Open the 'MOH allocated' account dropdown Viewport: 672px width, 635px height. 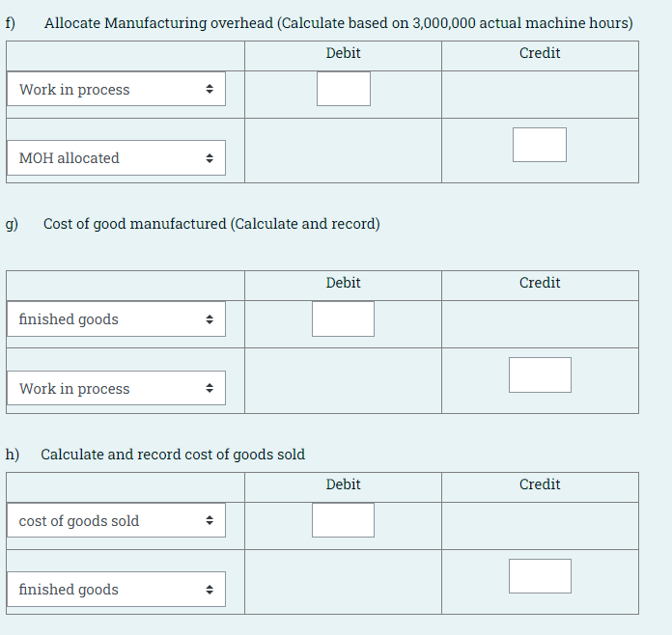point(116,157)
